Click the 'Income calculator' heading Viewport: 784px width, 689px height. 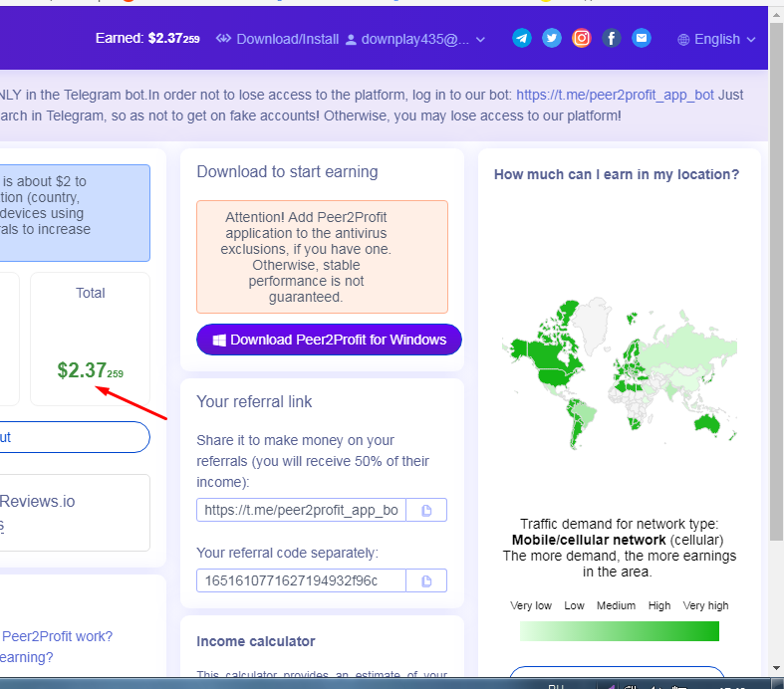[x=255, y=641]
